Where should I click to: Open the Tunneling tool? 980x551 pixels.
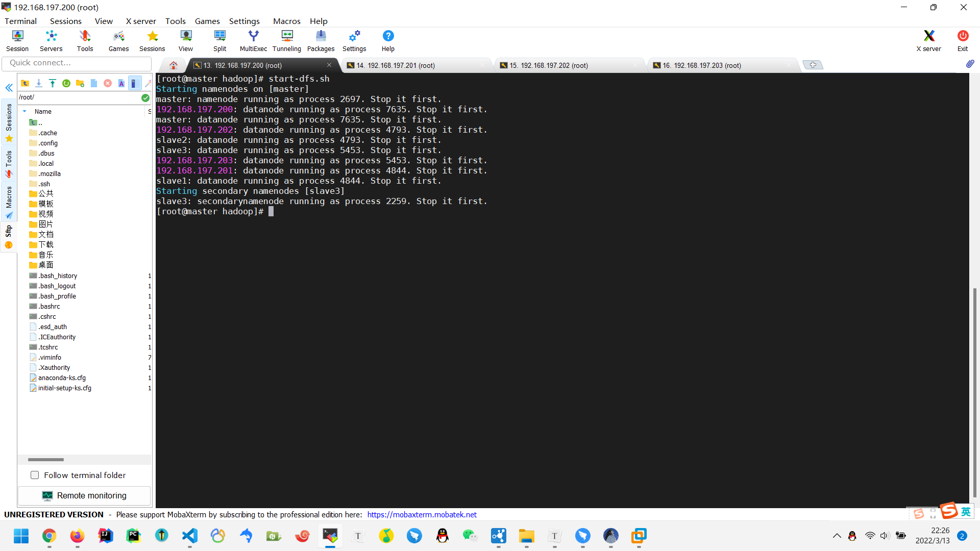[x=287, y=41]
